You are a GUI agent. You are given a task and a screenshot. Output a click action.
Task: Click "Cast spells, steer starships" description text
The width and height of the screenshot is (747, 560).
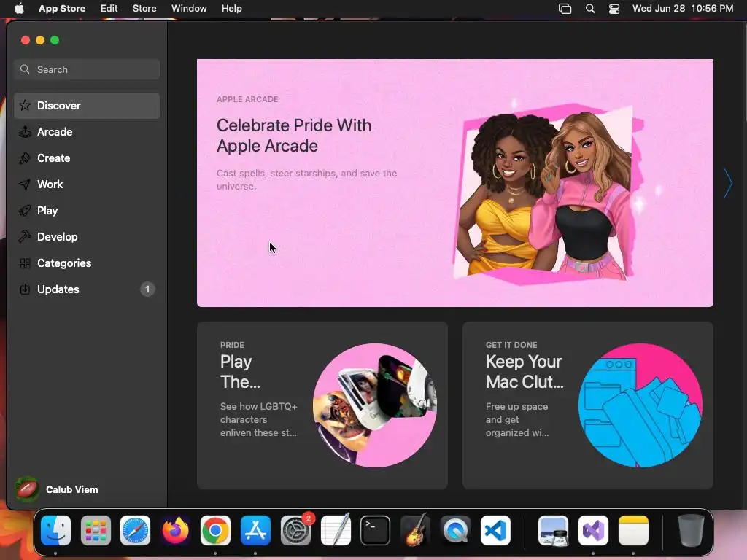(307, 179)
